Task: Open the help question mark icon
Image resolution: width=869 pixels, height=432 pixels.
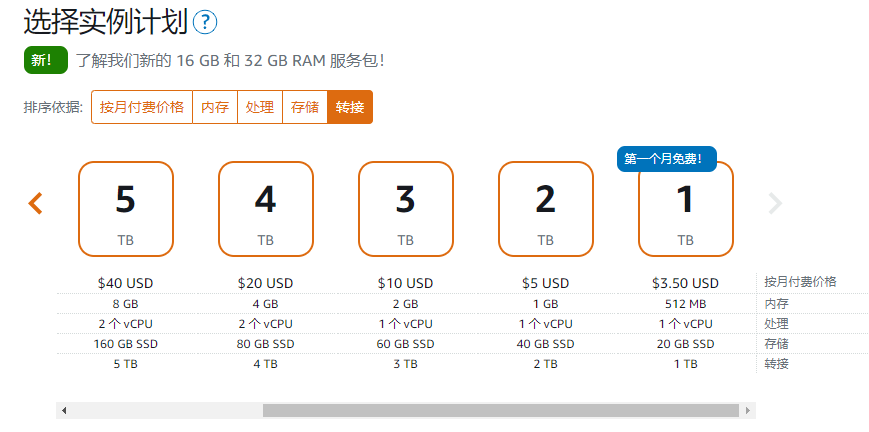Action: tap(205, 22)
